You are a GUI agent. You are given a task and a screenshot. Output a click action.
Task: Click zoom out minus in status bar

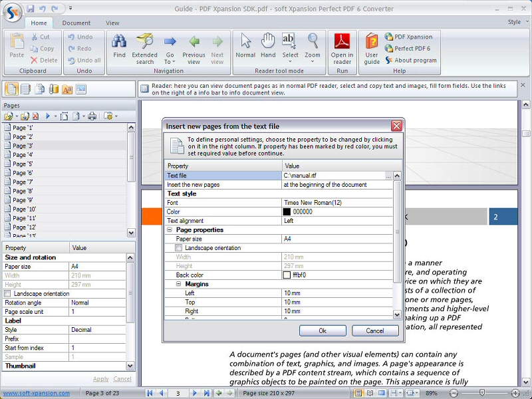(454, 393)
